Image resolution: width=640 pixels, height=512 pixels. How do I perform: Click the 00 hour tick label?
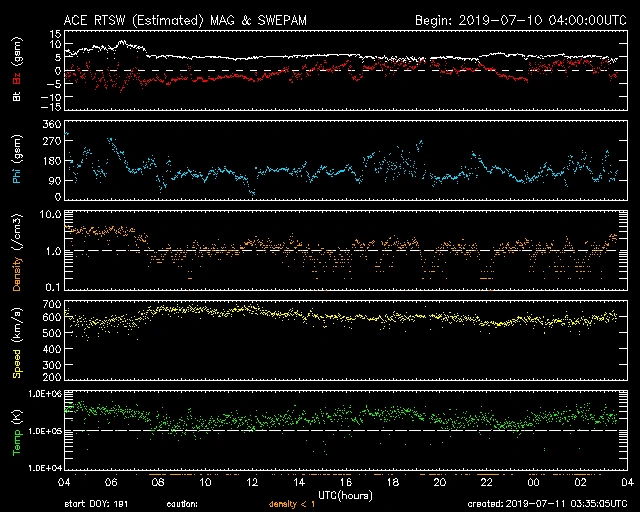(533, 482)
